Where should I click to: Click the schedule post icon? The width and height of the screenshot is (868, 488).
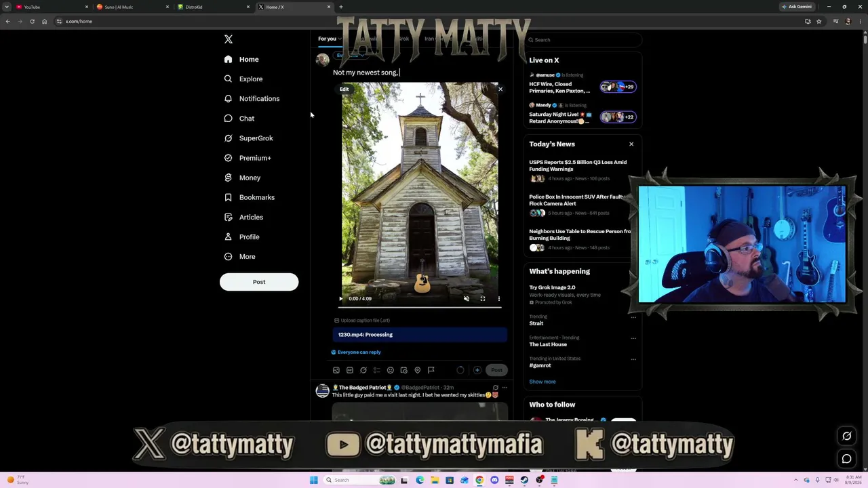(x=404, y=371)
